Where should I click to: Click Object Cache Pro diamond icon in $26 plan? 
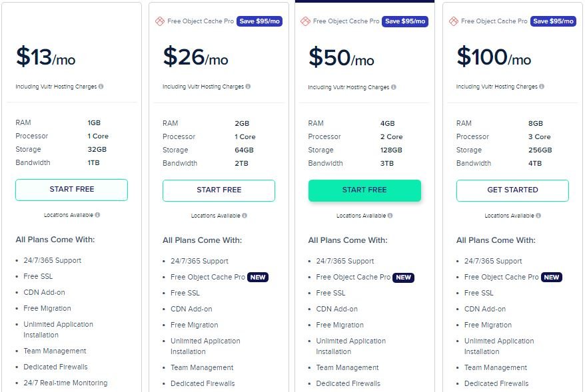(160, 21)
